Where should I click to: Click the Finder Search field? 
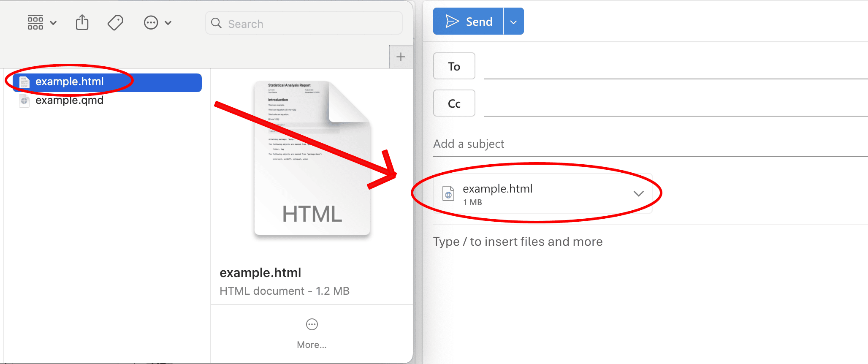point(304,24)
